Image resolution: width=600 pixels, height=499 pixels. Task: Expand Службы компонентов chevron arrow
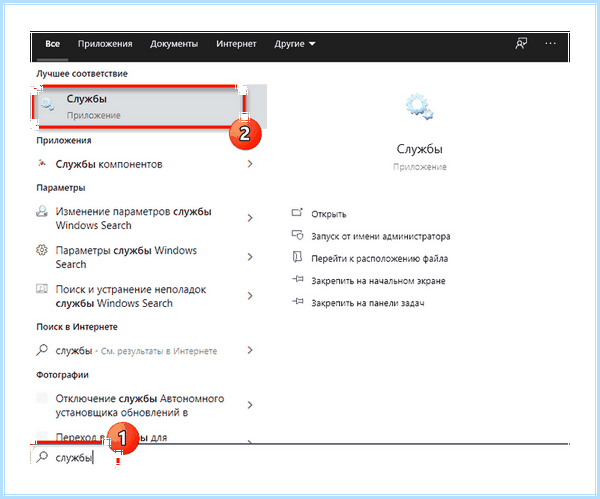250,164
